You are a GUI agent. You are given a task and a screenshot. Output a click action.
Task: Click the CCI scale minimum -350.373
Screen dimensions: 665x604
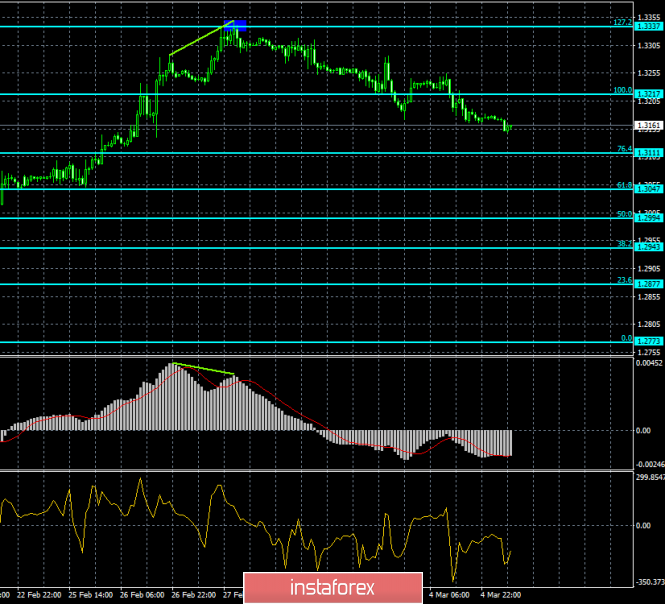pos(650,582)
